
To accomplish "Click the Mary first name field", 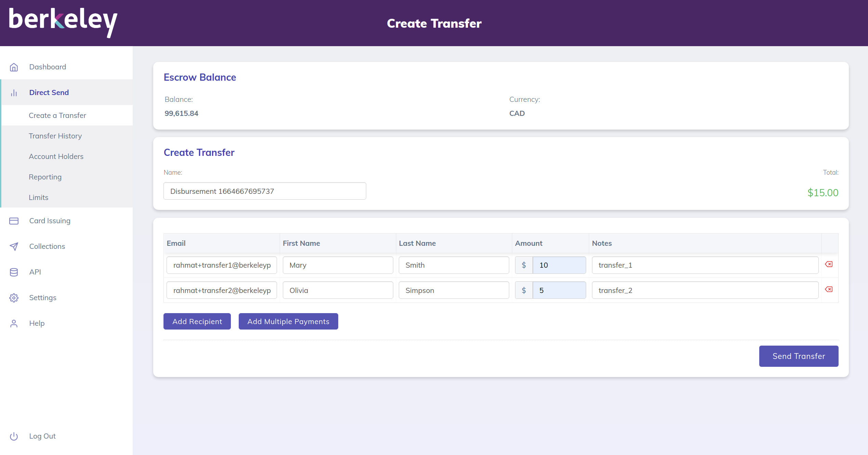I will [338, 265].
